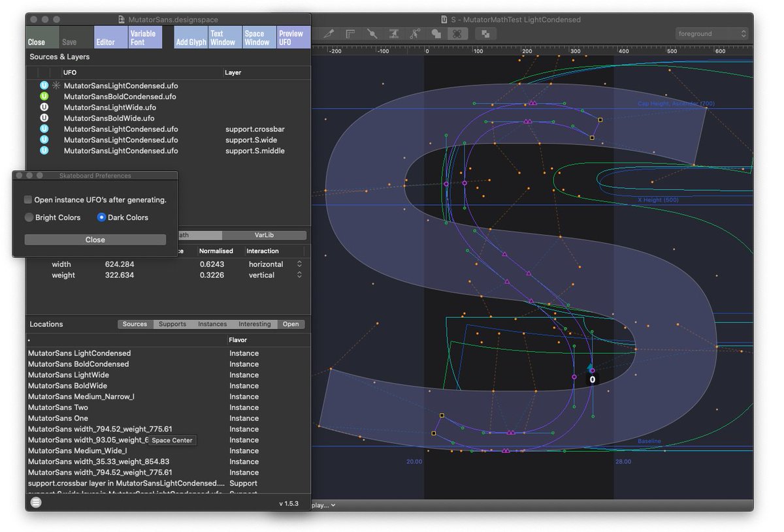Select the width axis value 624.284

(120, 264)
